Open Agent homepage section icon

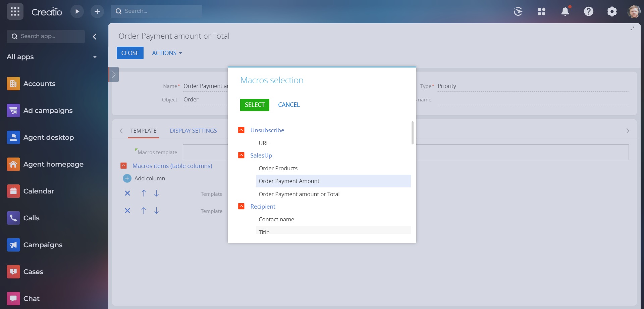click(13, 164)
